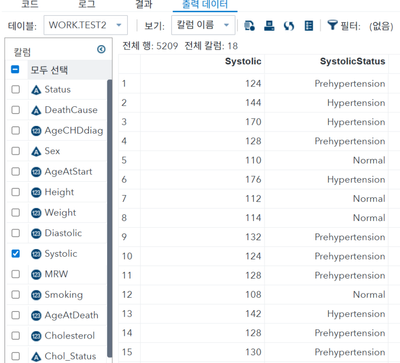Click Normal status in row 5

point(369,160)
